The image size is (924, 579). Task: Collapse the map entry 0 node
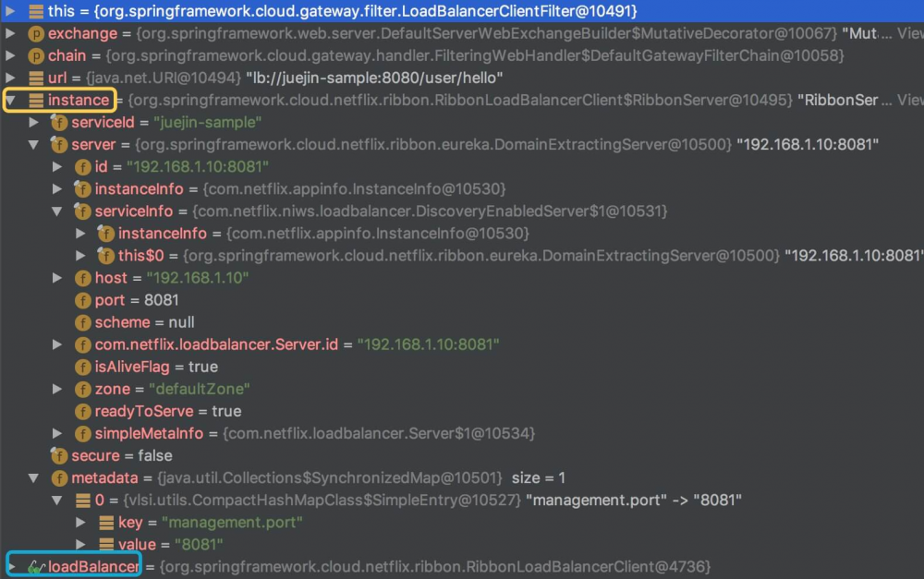coord(57,501)
